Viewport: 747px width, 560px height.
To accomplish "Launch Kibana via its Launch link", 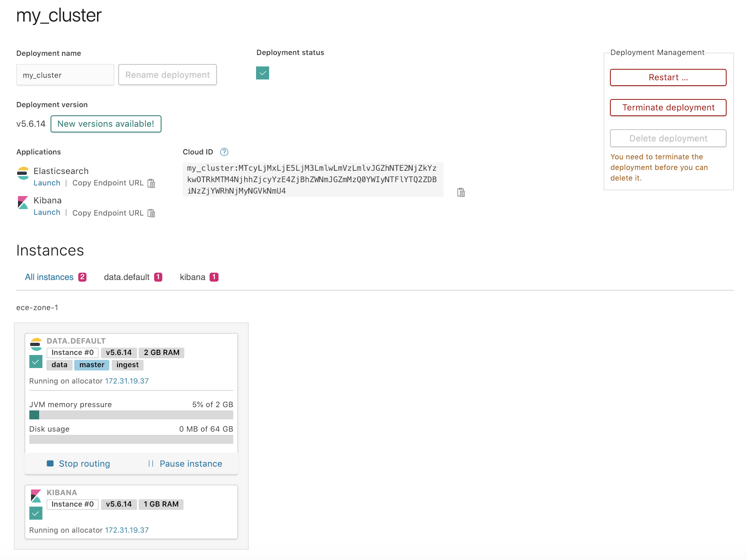I will pos(47,212).
